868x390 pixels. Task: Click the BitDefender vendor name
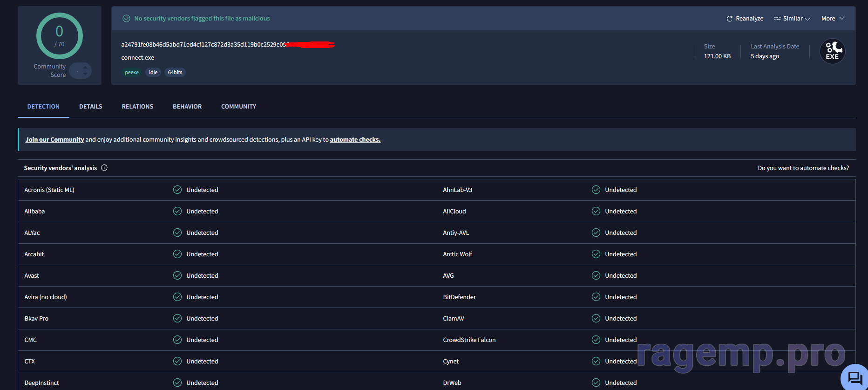tap(459, 297)
